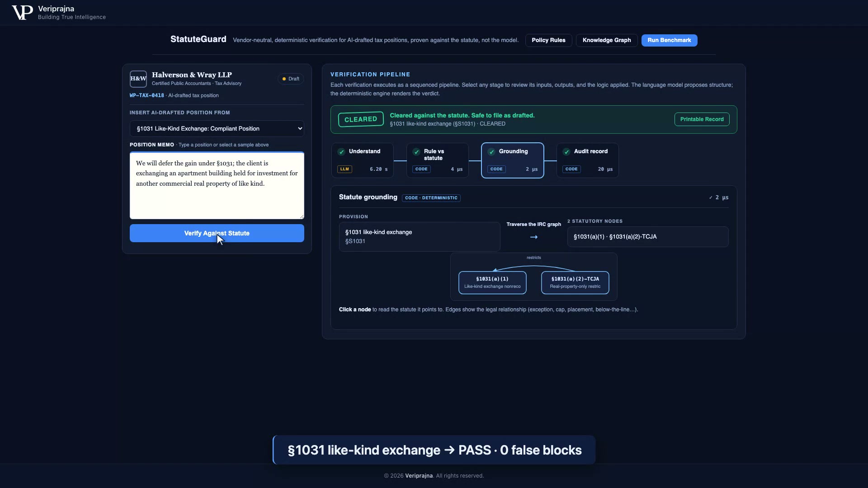
Task: Open the AI-drafted position sample dropdown
Action: [217, 128]
